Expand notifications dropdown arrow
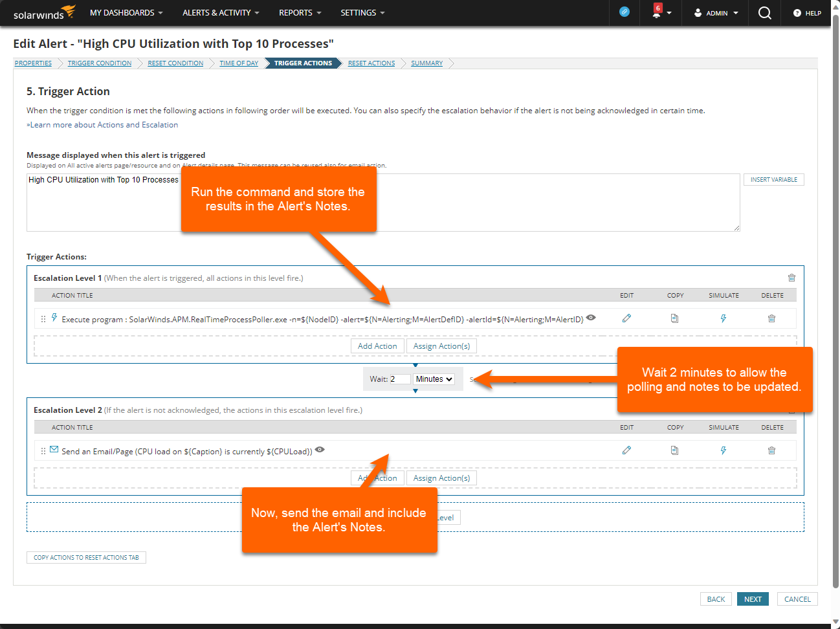 (x=669, y=13)
